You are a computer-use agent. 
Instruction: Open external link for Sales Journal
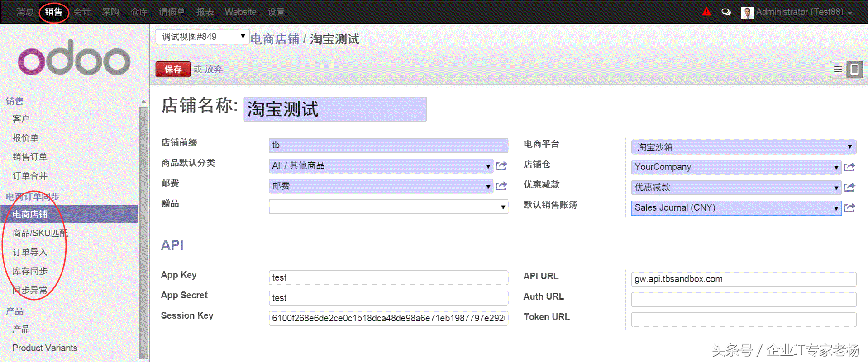point(849,208)
